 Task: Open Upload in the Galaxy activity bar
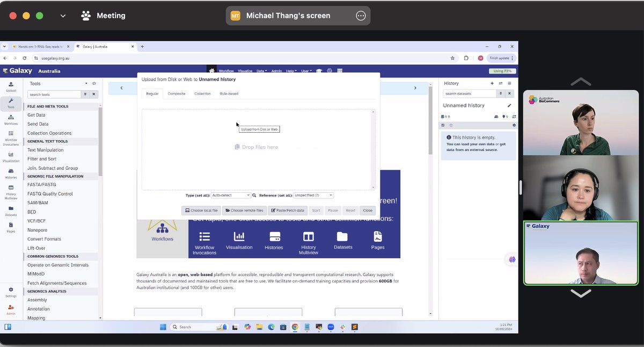coord(11,86)
